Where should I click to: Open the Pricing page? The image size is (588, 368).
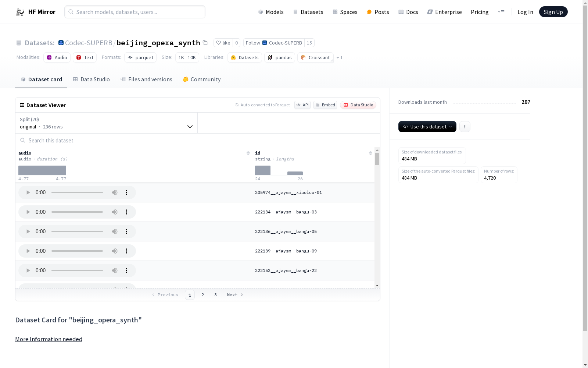click(x=480, y=12)
